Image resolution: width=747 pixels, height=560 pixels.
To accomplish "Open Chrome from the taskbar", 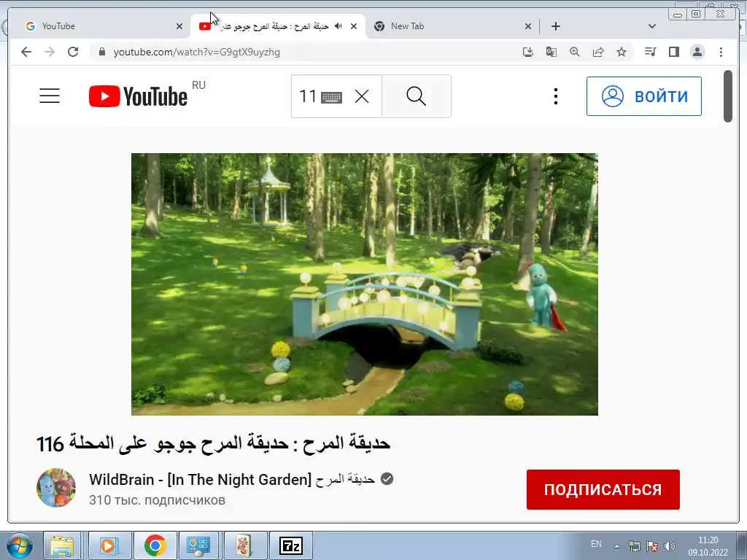I will pos(155,545).
